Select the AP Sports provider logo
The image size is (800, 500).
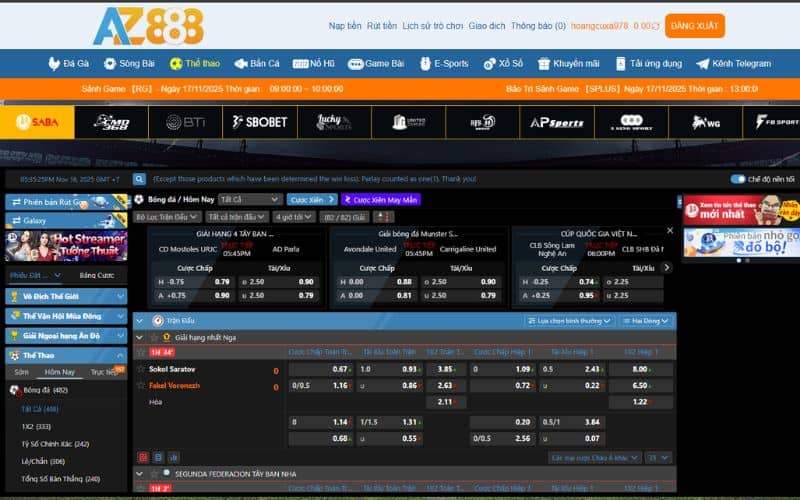(x=556, y=122)
